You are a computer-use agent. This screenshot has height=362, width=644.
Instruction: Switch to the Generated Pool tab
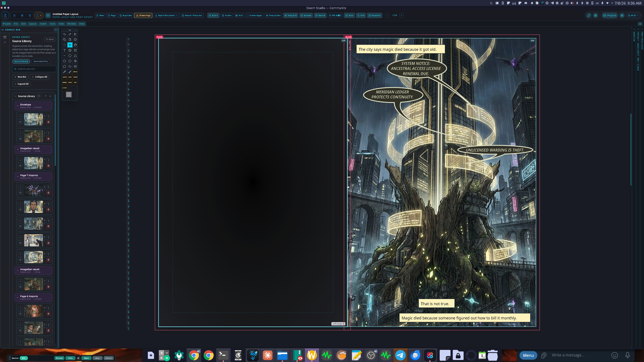[x=41, y=62]
